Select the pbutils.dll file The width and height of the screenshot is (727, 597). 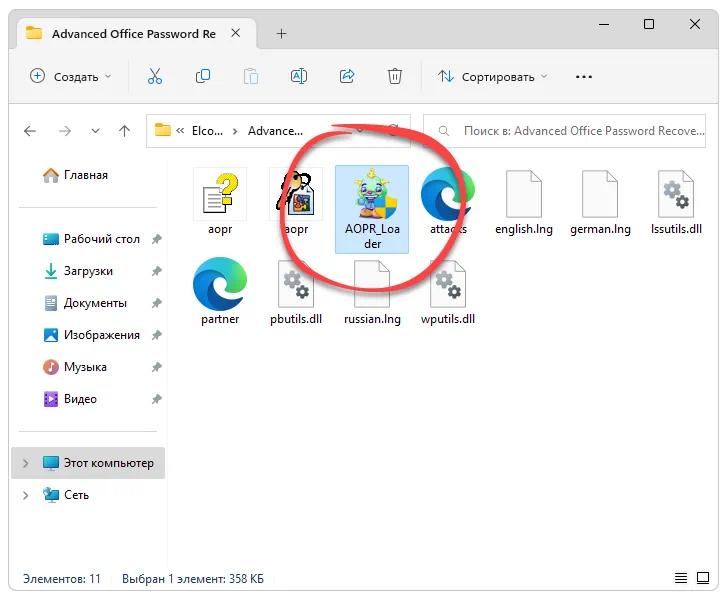coord(296,291)
